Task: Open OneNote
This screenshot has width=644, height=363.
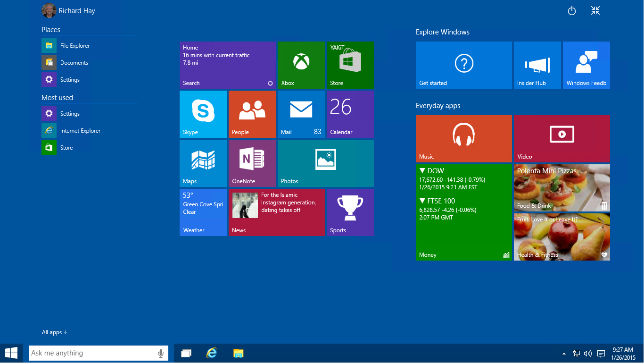Action: pyautogui.click(x=252, y=163)
